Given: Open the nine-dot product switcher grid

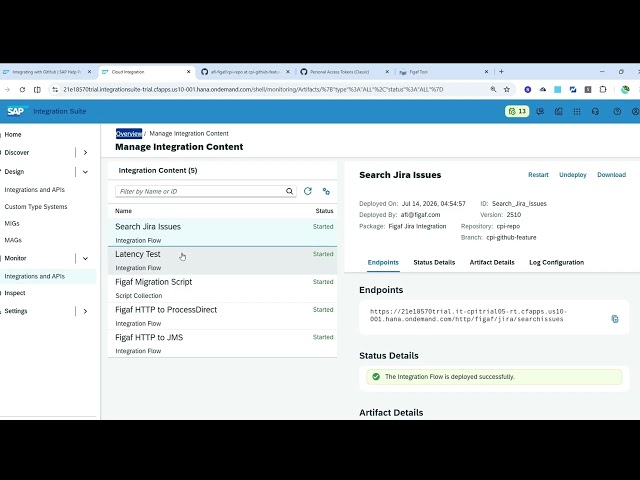Looking at the screenshot, I should [x=577, y=111].
